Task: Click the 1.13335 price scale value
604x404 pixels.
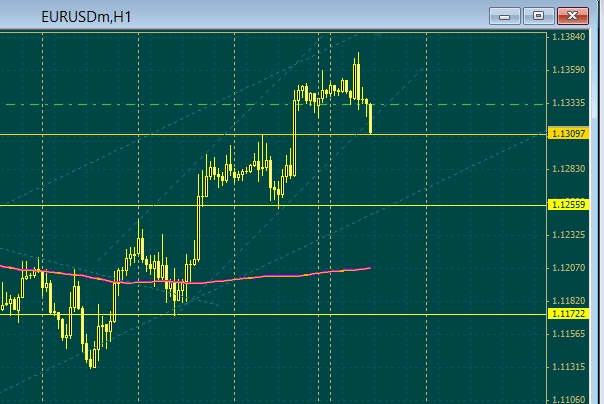Action: (569, 103)
